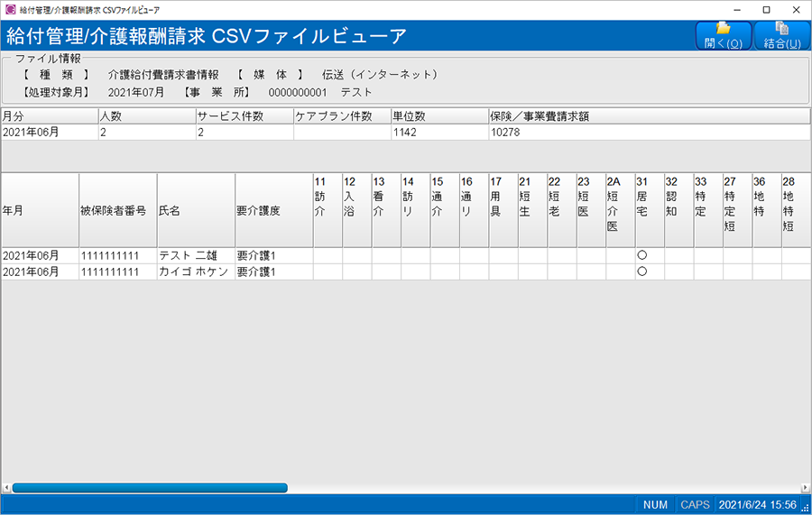Screen dimensions: 812x515
Task: Click 2021年06月 in カイゴ ホケン row
Action: [x=40, y=271]
